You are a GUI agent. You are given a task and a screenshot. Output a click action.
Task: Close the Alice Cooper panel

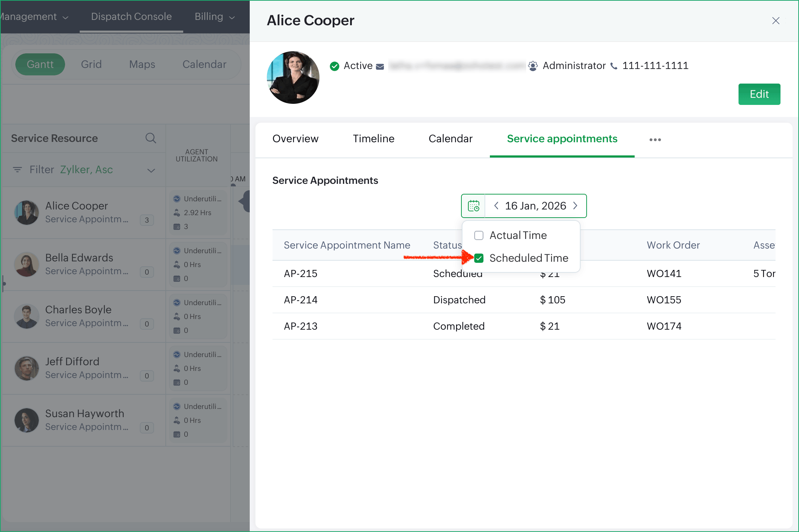pyautogui.click(x=776, y=21)
